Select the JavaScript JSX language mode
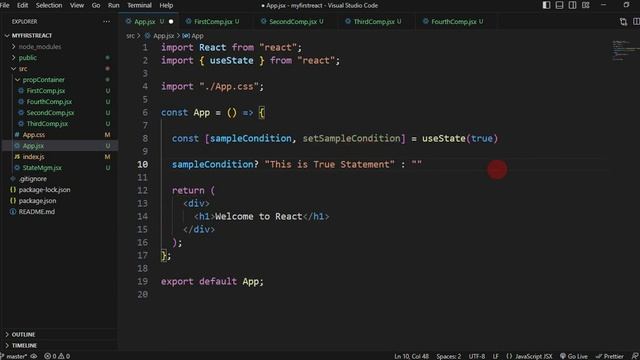Screen dimensions: 640x360 [x=530, y=356]
